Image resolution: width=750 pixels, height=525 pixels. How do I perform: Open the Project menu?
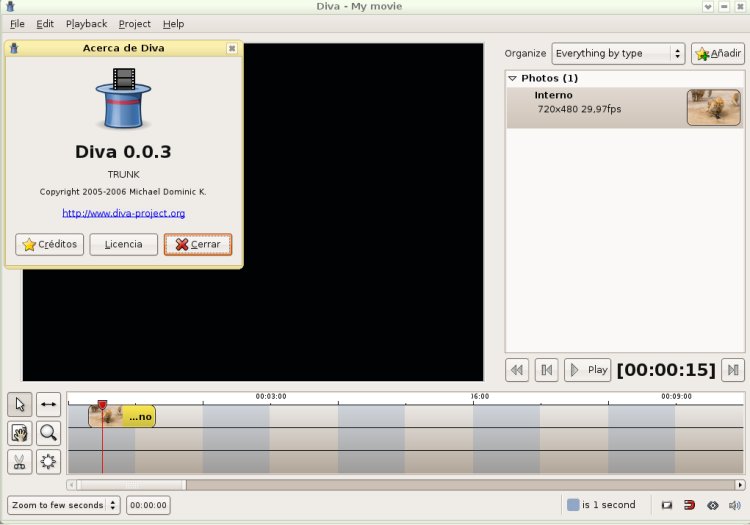[x=134, y=24]
